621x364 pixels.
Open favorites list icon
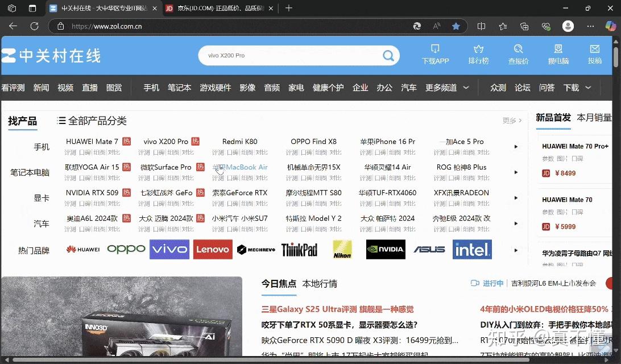[503, 26]
